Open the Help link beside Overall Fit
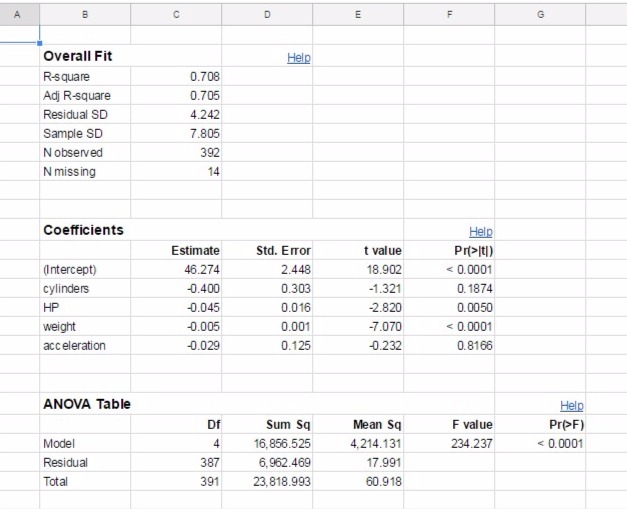This screenshot has width=627, height=509. click(x=299, y=58)
